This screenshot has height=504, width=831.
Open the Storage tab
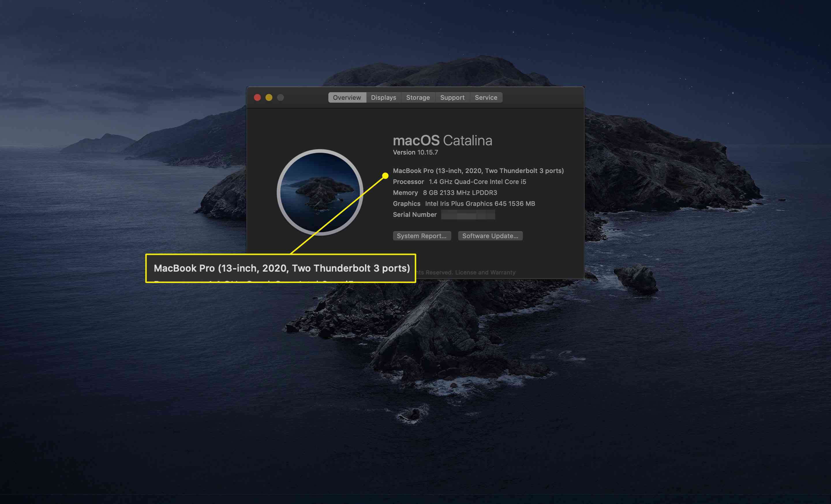coord(418,97)
